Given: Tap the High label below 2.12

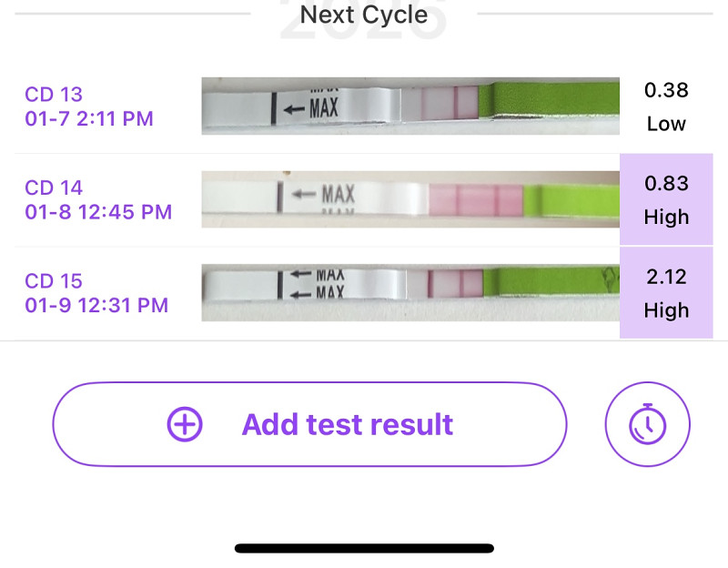Looking at the screenshot, I should pos(666,310).
